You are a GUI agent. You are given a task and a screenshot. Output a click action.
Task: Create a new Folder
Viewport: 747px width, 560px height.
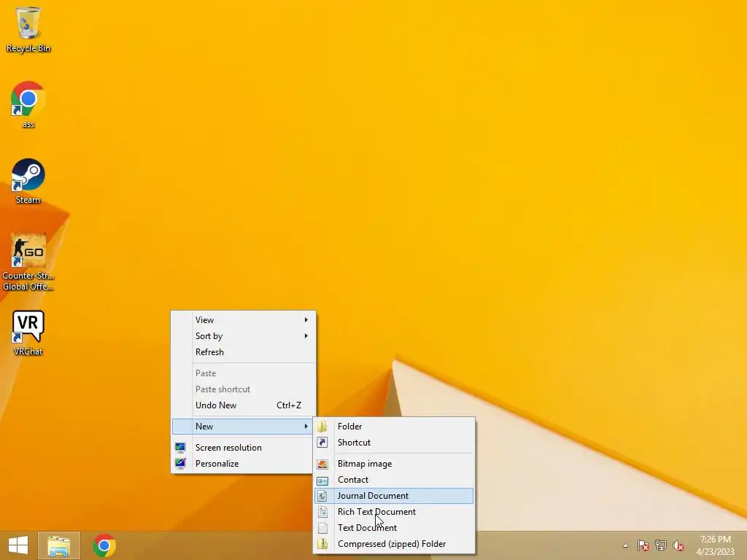pyautogui.click(x=394, y=427)
